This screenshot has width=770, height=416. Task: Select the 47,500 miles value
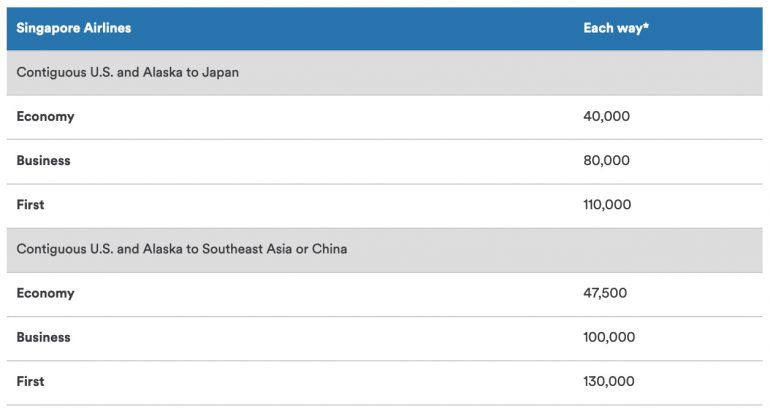point(605,293)
